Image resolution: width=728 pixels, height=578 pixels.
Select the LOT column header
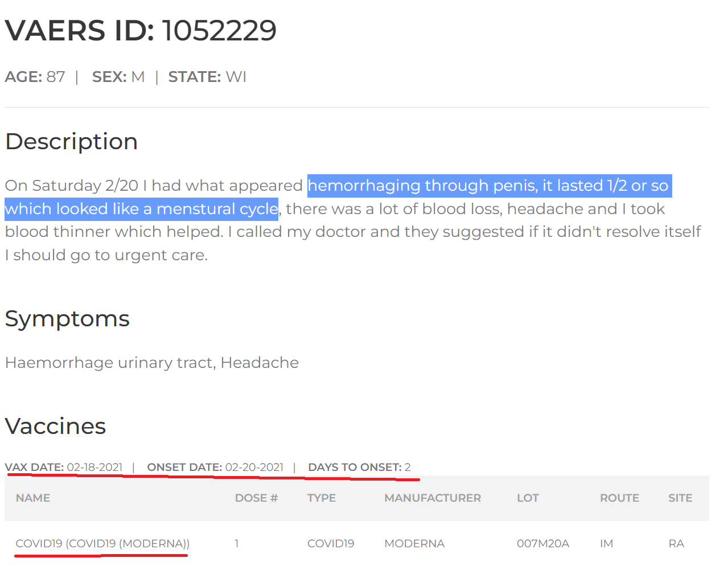(528, 498)
